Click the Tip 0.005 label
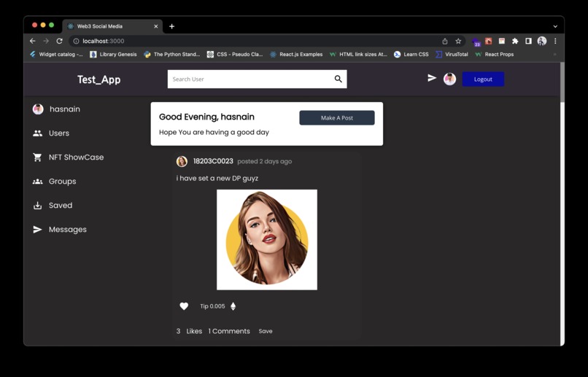The height and width of the screenshot is (377, 588). tap(212, 306)
